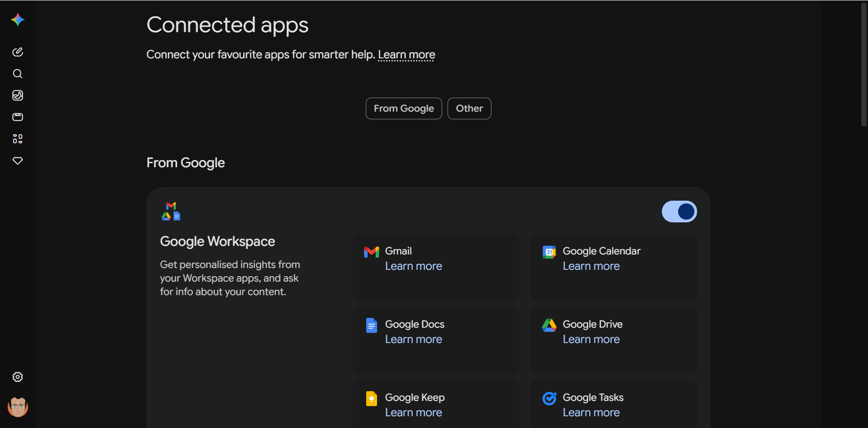
Task: Click the Google Keep lightbulb icon
Action: 372,398
